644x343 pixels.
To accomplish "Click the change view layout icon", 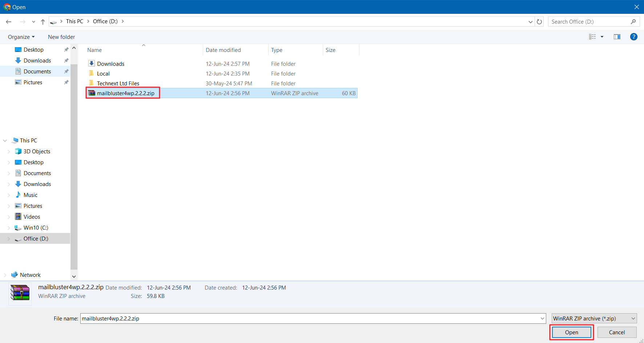I will (592, 37).
